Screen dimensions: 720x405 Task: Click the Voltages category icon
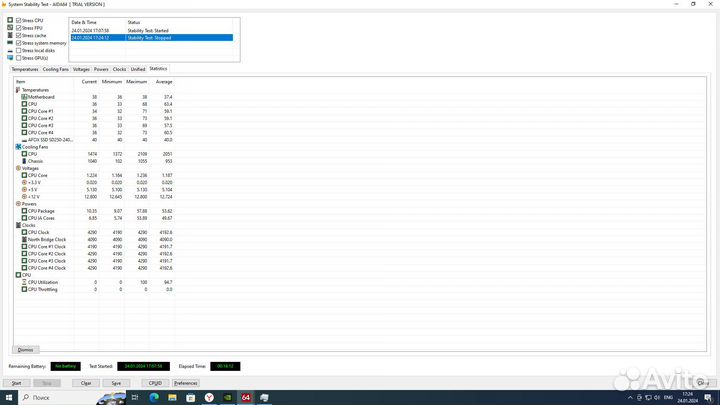pyautogui.click(x=18, y=168)
